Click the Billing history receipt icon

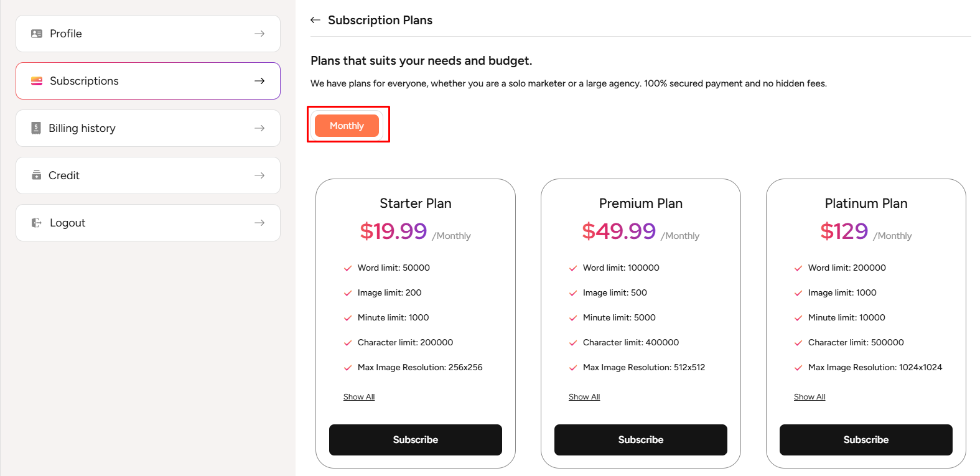point(36,128)
